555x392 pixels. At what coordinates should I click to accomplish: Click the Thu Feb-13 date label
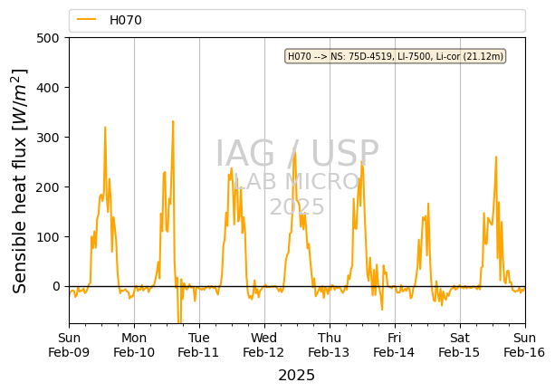[330, 345]
